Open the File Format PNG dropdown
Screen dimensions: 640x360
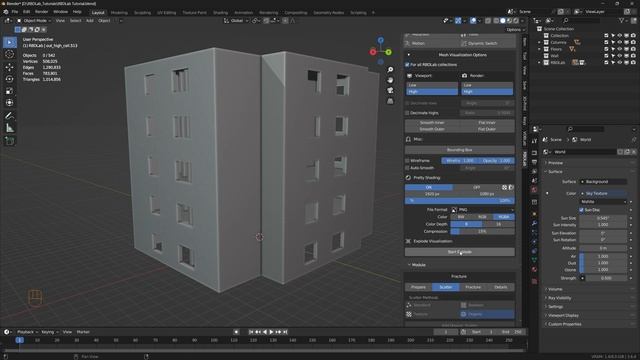pos(482,210)
